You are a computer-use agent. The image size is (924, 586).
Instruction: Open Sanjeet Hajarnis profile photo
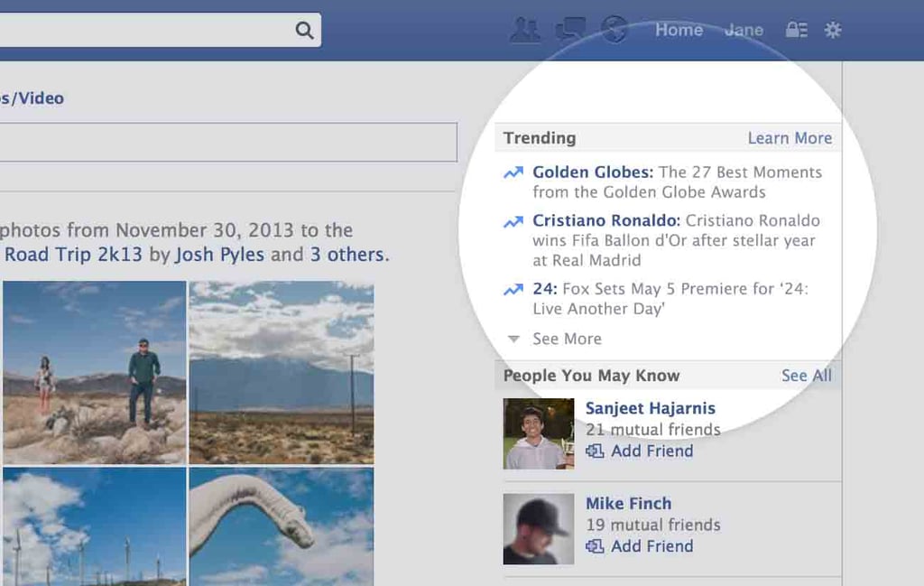pos(539,434)
